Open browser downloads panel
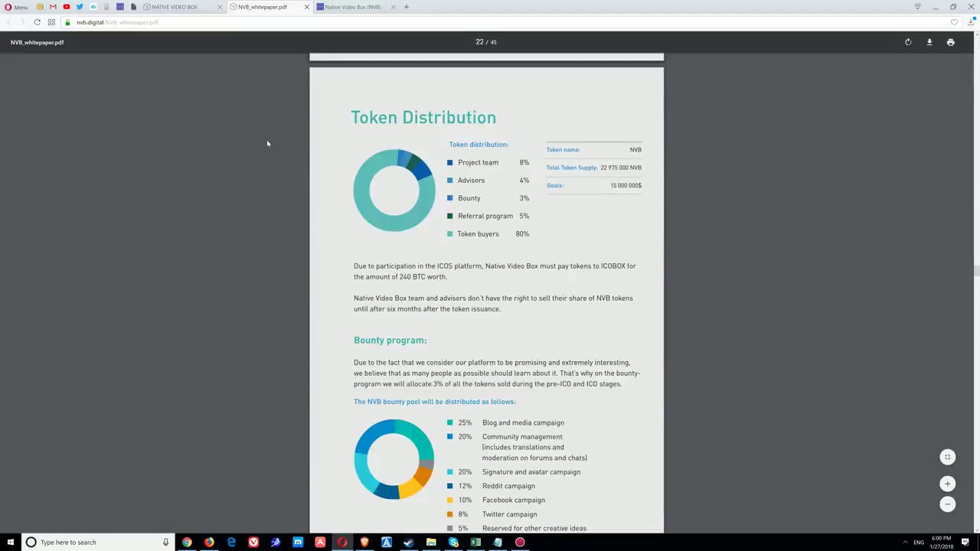 [971, 22]
